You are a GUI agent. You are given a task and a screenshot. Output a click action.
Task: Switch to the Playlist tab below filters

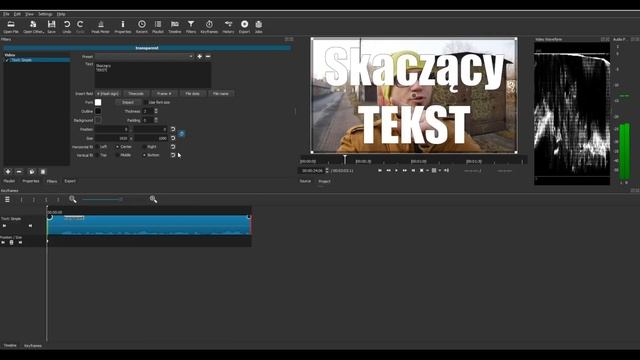pyautogui.click(x=9, y=181)
